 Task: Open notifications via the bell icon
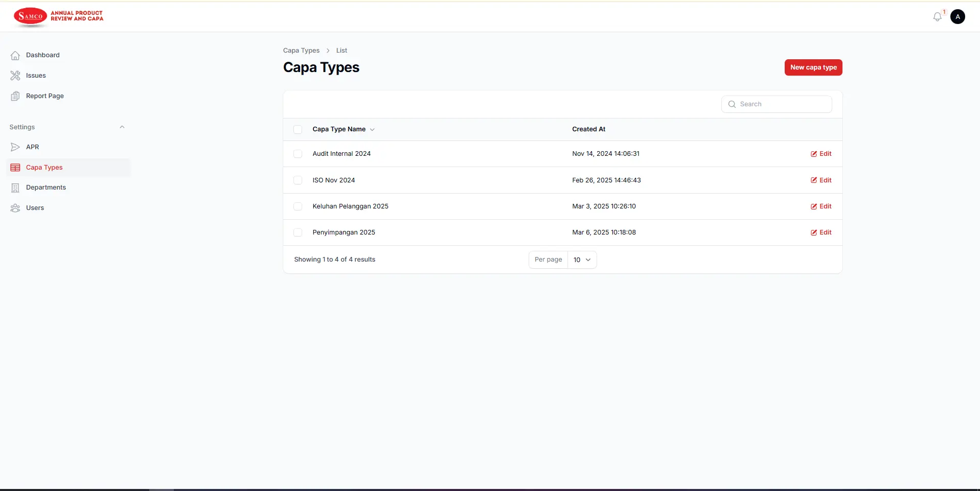pos(937,16)
